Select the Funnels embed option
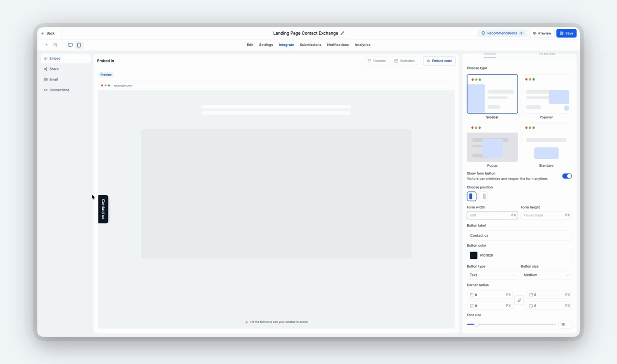Screen dimensions: 617x364 pos(376,61)
